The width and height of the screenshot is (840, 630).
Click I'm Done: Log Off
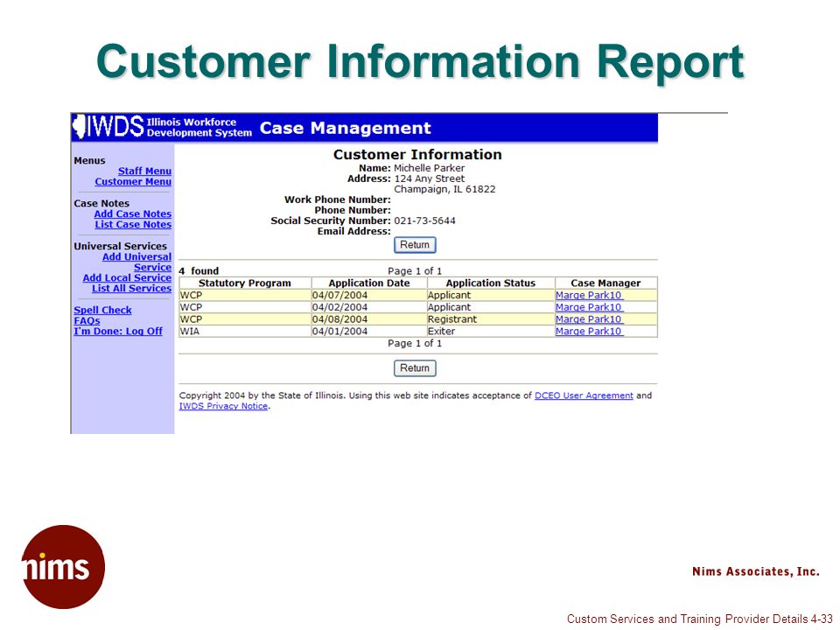118,331
